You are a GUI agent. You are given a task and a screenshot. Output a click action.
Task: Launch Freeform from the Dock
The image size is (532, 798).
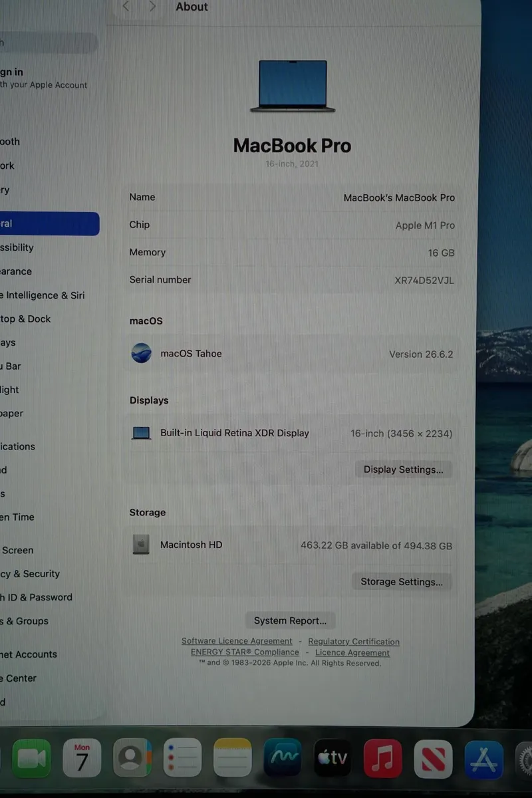tap(283, 758)
